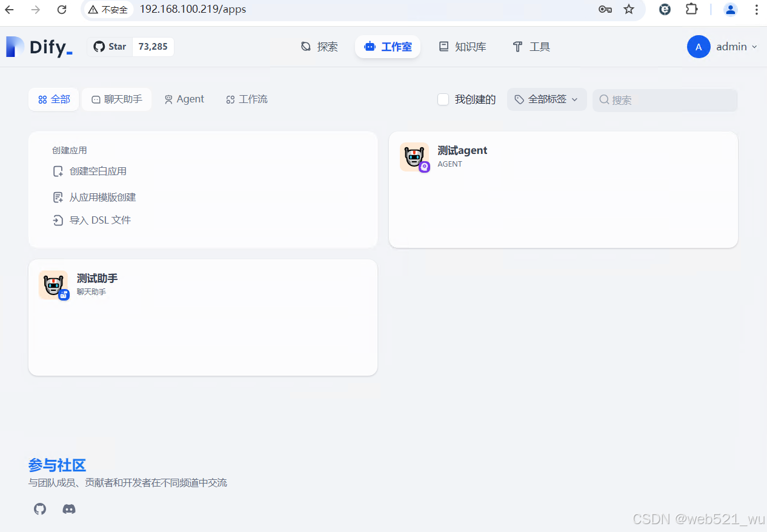Image resolution: width=767 pixels, height=532 pixels.
Task: Expand the 全部标签 tag dropdown
Action: click(x=546, y=99)
